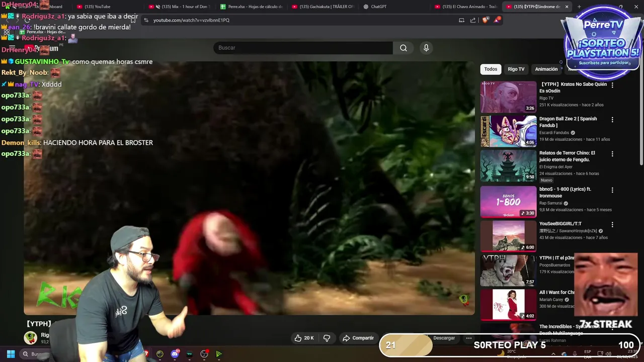Screen dimensions: 644x362
Task: Click the YouTube search magnifier button
Action: (404, 48)
